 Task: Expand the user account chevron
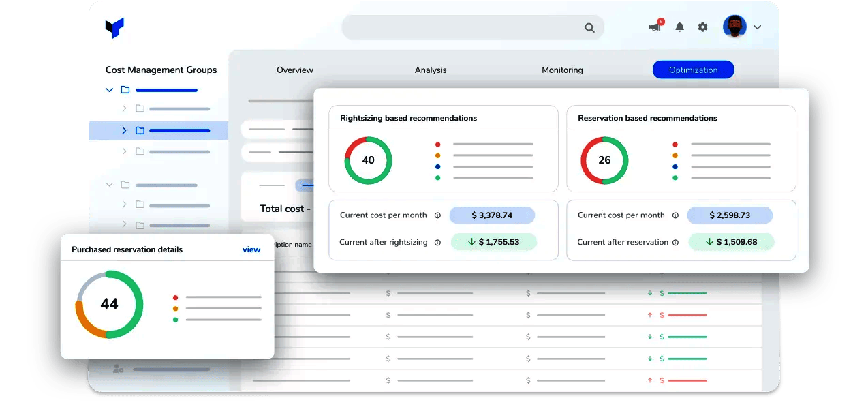coord(757,28)
